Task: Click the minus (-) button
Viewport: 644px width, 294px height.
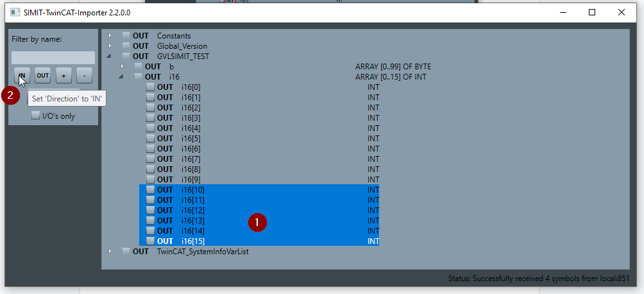Action: [84, 76]
